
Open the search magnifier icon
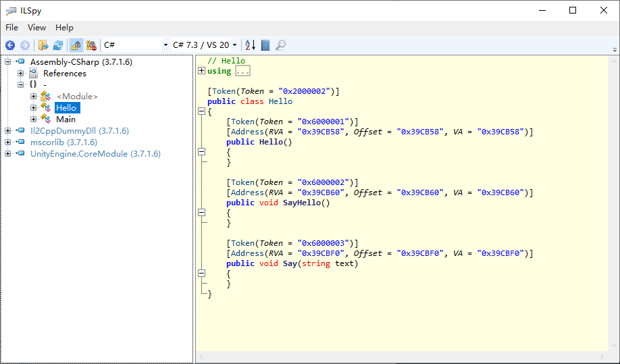point(280,45)
